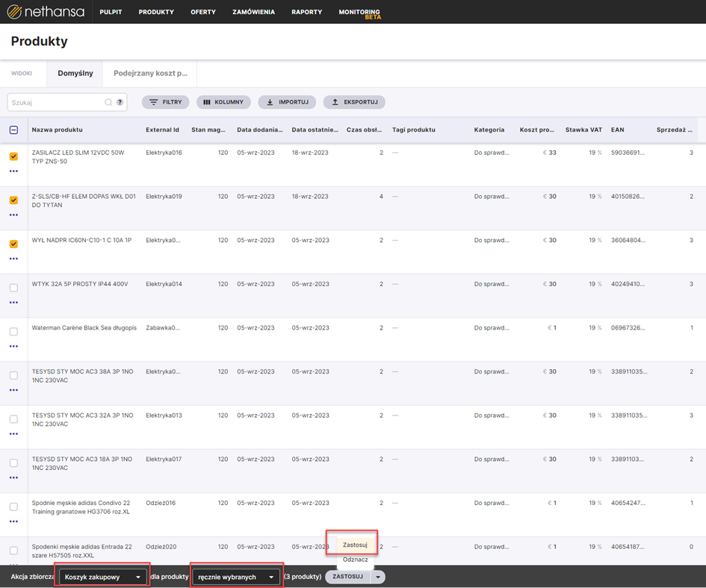Check Spodenki męskie adidas Entrada checkbox
The width and height of the screenshot is (706, 588).
tap(14, 551)
